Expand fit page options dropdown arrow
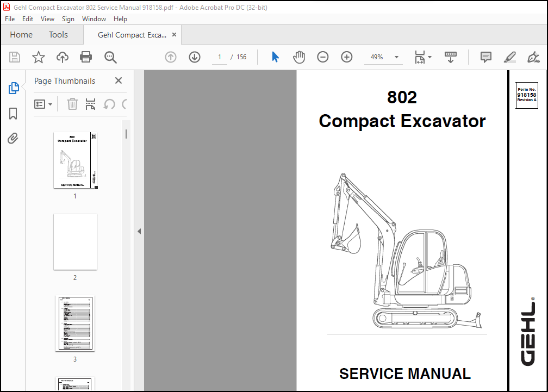The height and width of the screenshot is (392, 548). tap(430, 57)
